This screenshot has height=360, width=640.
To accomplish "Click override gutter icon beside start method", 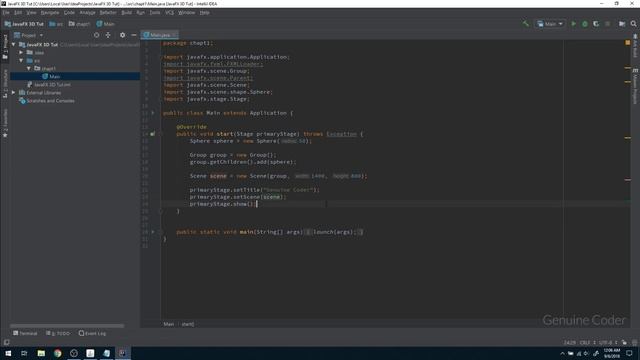I will tap(153, 133).
